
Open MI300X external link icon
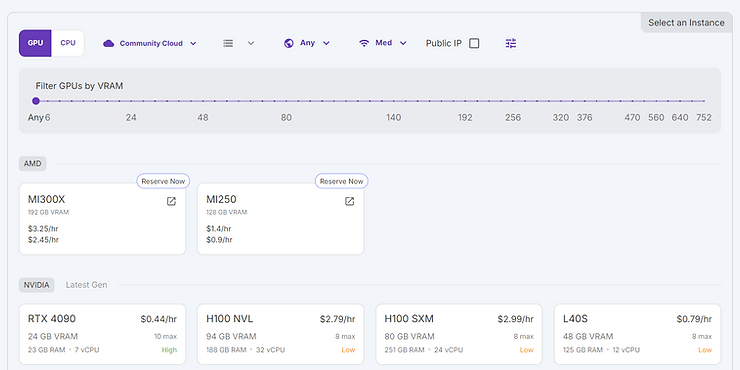point(171,202)
